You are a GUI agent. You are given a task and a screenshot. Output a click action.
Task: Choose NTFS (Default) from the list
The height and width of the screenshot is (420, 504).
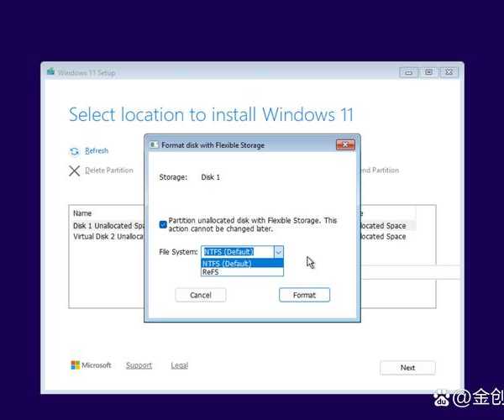click(x=242, y=264)
